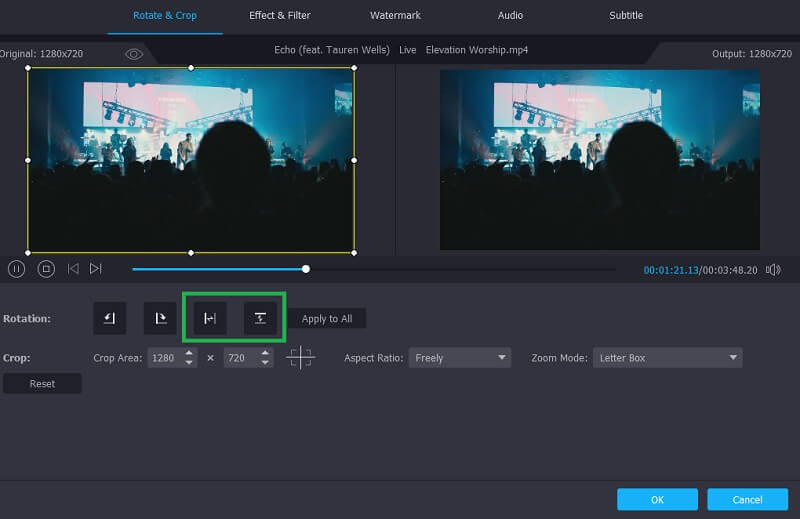Image resolution: width=800 pixels, height=519 pixels.
Task: Click the center crop crosshair icon
Action: (x=300, y=358)
